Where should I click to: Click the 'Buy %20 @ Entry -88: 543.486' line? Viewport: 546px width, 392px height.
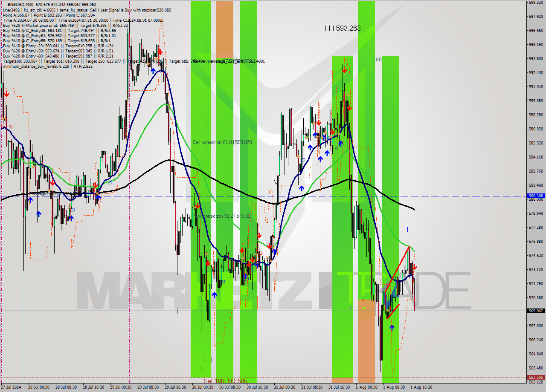(58, 56)
